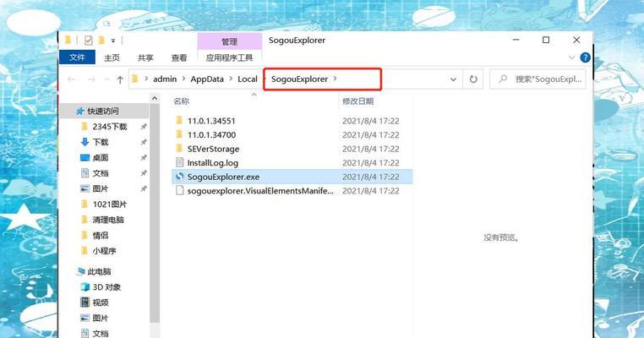Sort by the 名称 column header
Screen dimensions: 644x338
pos(181,101)
